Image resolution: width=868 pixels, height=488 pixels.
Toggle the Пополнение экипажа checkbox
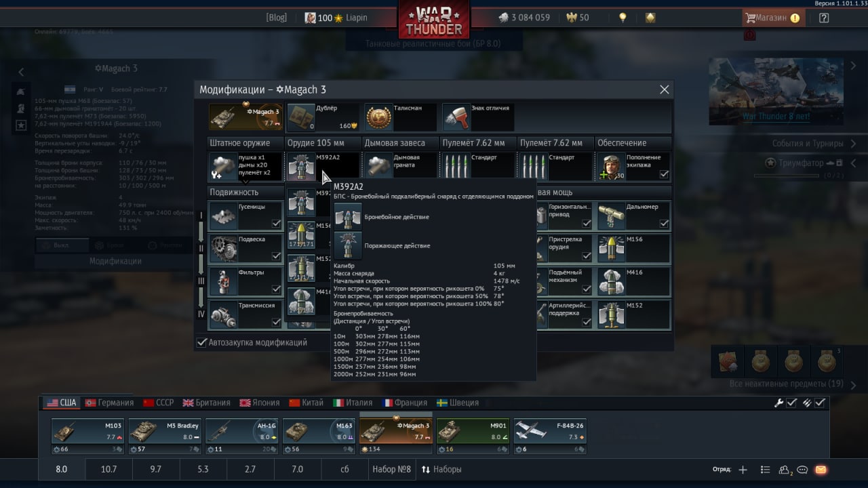[664, 174]
